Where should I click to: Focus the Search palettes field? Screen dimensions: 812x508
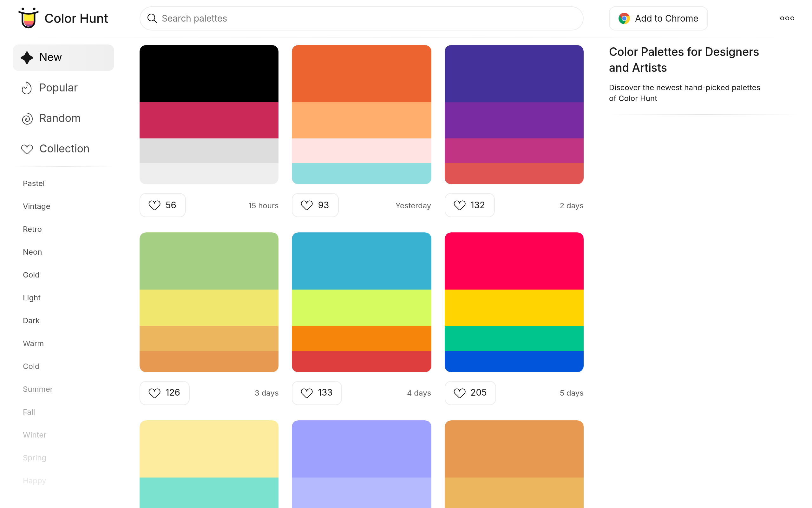[x=361, y=18]
